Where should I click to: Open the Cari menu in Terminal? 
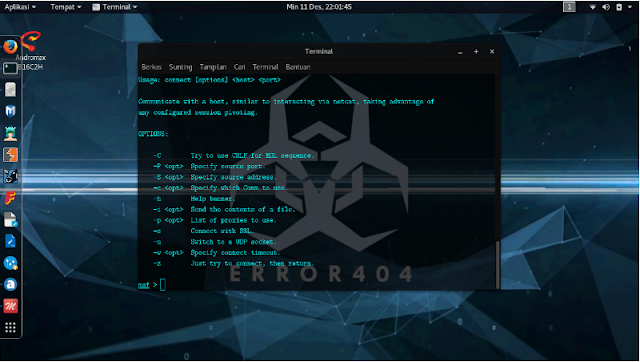240,67
